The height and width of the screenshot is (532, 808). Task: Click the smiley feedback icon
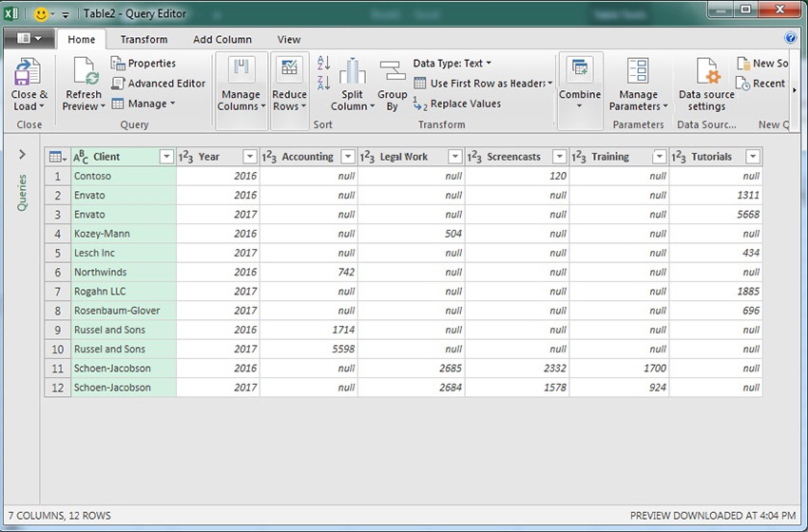tap(41, 14)
